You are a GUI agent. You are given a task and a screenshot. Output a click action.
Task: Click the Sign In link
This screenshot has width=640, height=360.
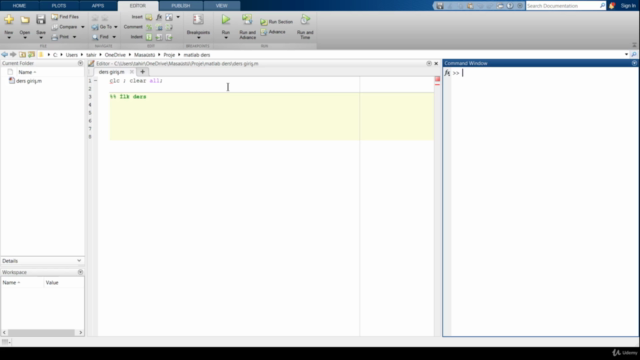628,6
